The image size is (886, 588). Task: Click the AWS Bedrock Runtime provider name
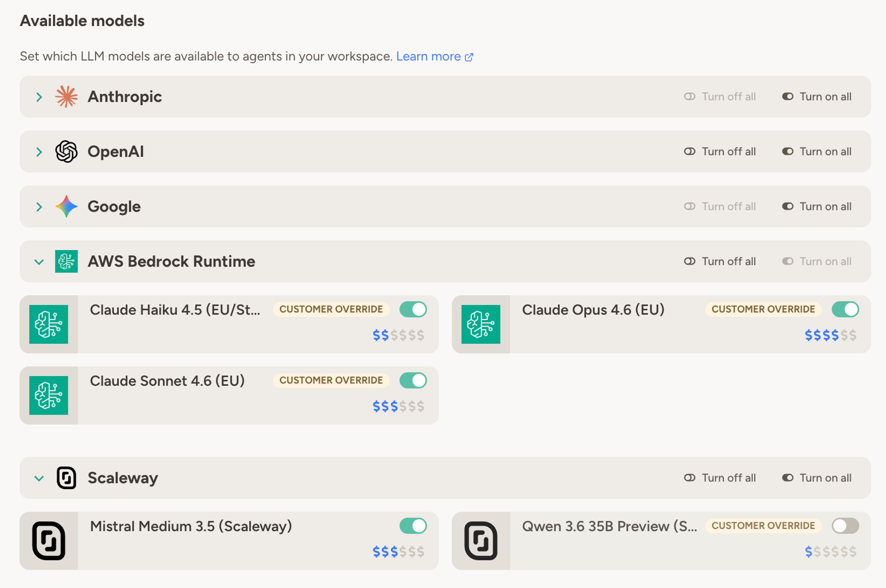[x=172, y=262]
